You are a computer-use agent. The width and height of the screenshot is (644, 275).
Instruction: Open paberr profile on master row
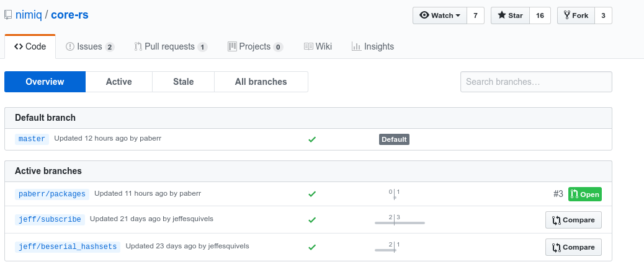pos(150,139)
